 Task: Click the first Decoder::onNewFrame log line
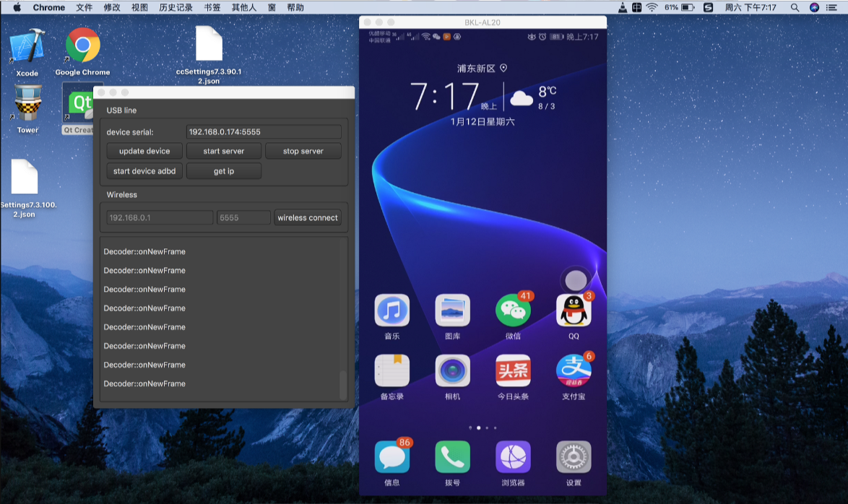tap(144, 251)
